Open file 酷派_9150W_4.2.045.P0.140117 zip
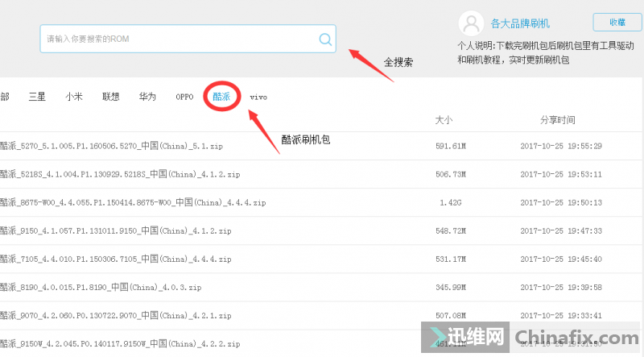644x357 pixels. tap(120, 344)
